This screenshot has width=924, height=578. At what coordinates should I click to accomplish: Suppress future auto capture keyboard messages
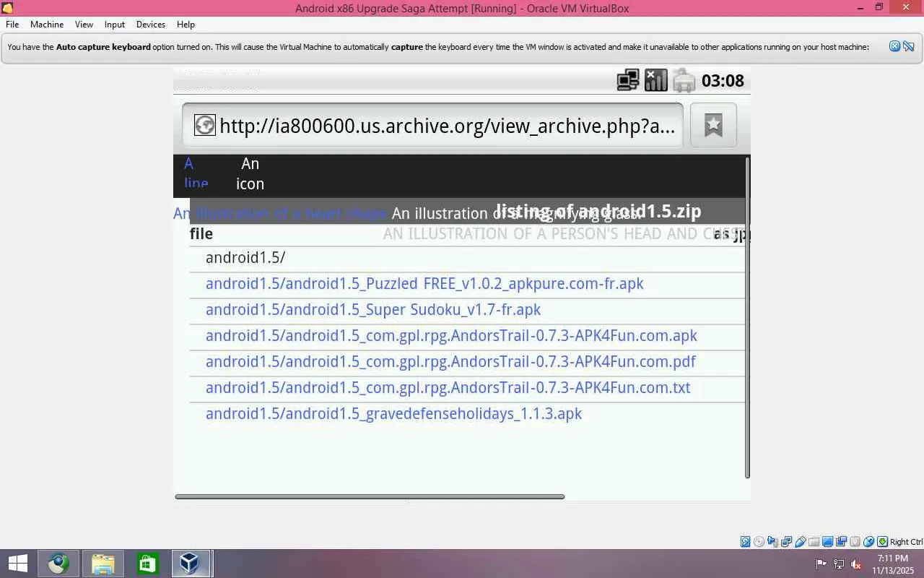pos(909,46)
